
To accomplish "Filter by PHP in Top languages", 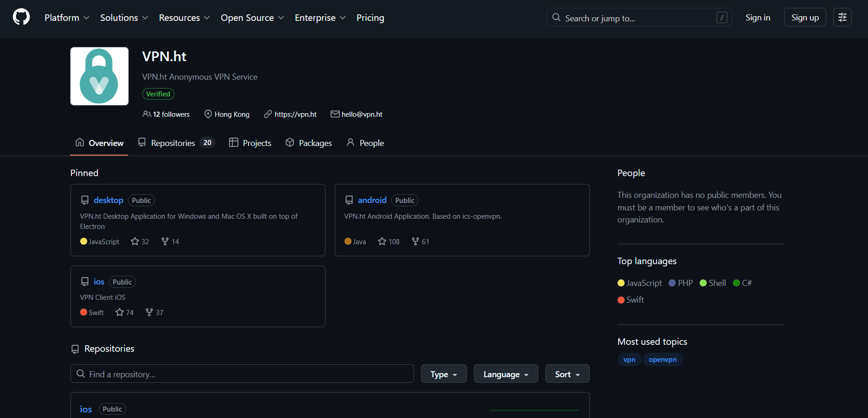I will (x=681, y=283).
